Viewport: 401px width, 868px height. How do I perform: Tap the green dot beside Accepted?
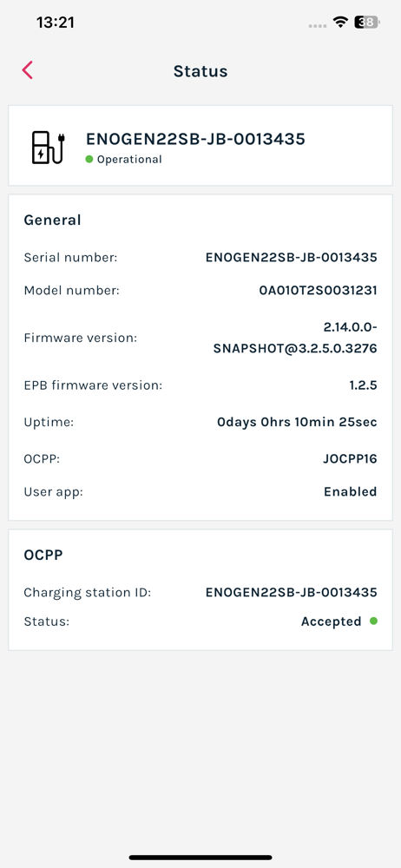pos(373,621)
